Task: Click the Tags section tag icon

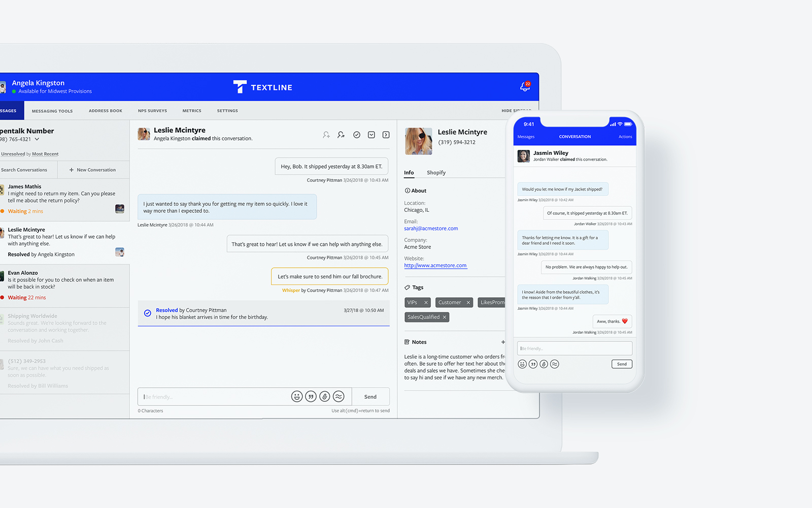Action: (407, 288)
